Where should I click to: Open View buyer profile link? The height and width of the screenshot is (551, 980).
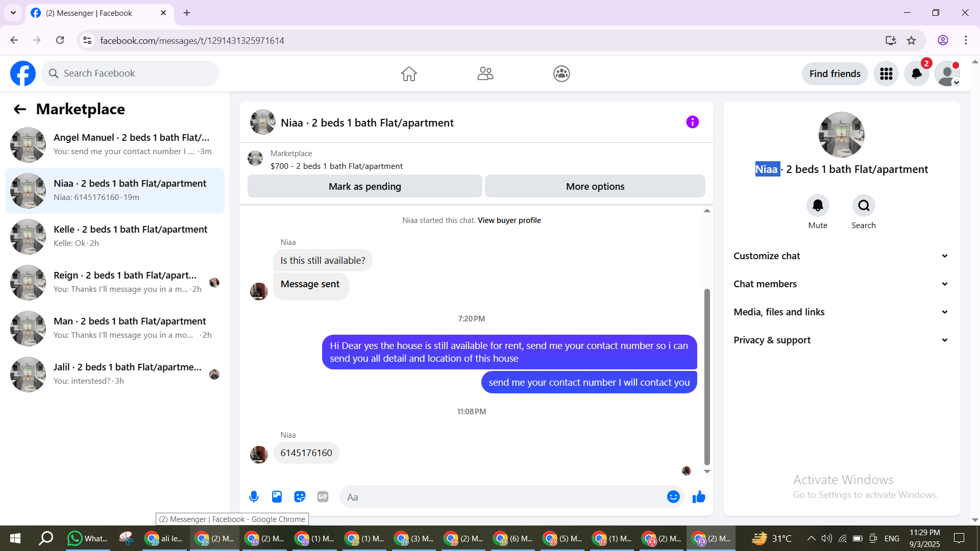click(x=509, y=220)
